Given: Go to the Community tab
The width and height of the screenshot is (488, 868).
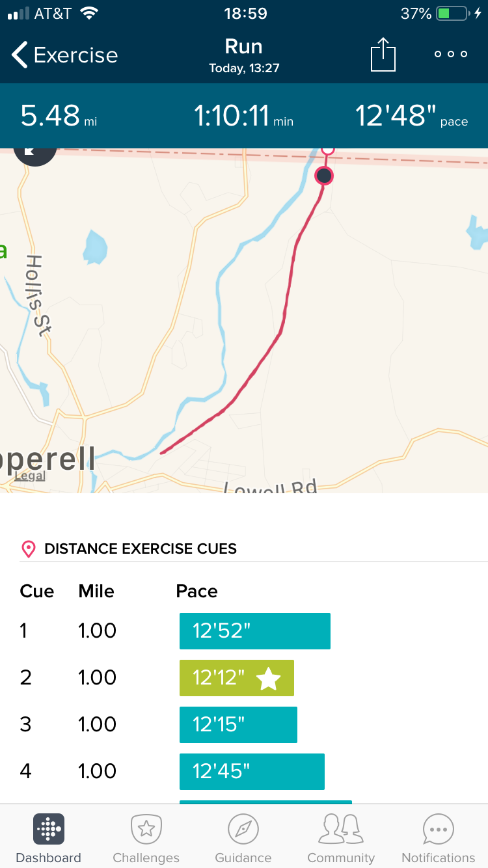Looking at the screenshot, I should click(341, 839).
